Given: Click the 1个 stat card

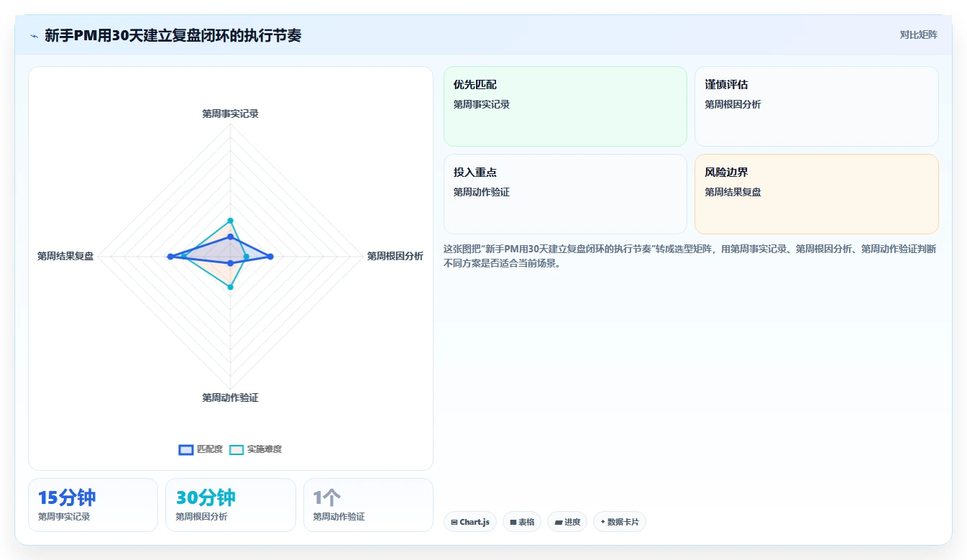Looking at the screenshot, I should [x=368, y=505].
